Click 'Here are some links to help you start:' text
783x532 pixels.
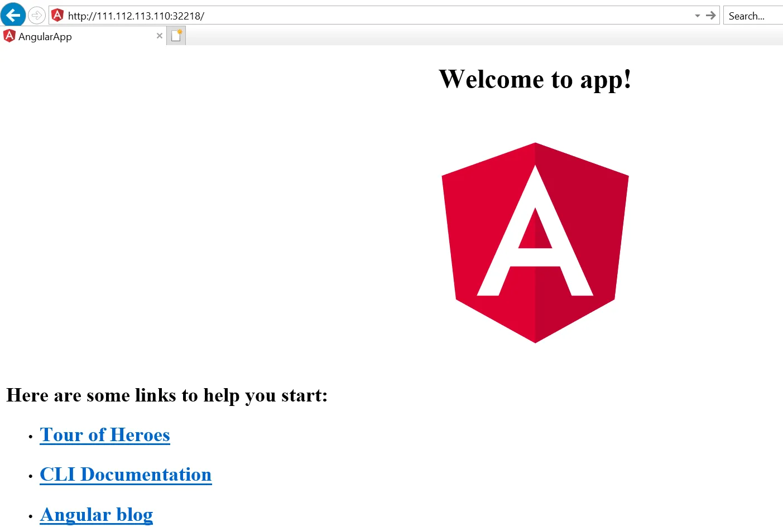click(x=167, y=395)
